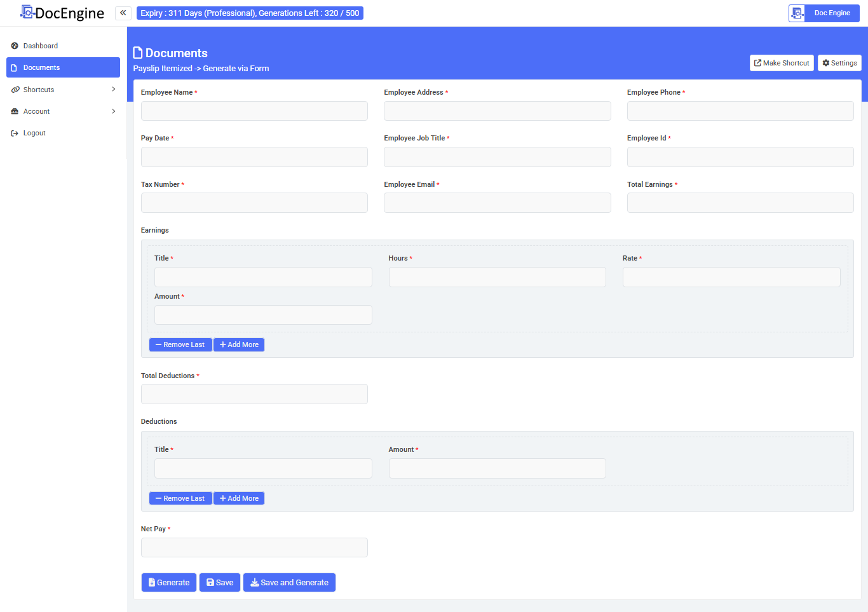Expand the Shortcuts submenu chevron

[114, 90]
